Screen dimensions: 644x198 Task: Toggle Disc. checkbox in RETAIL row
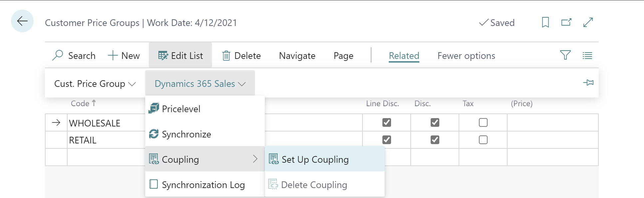click(x=435, y=140)
